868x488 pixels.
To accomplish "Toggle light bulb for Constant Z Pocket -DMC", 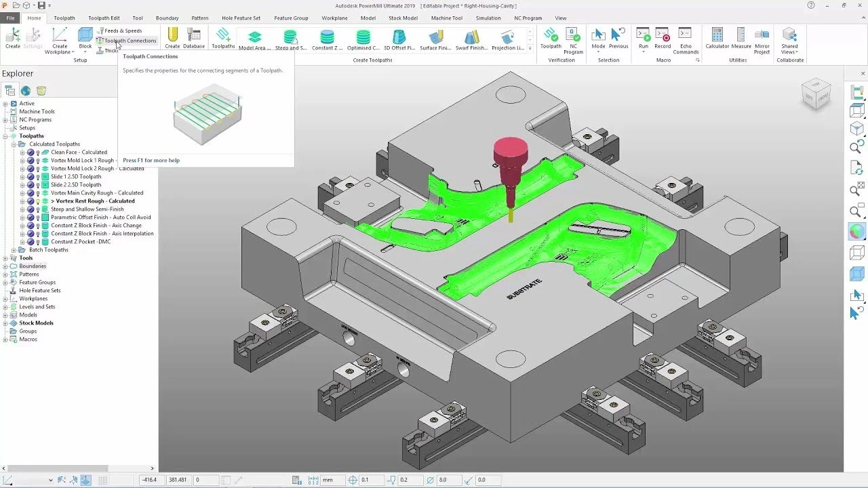I will tap(38, 242).
